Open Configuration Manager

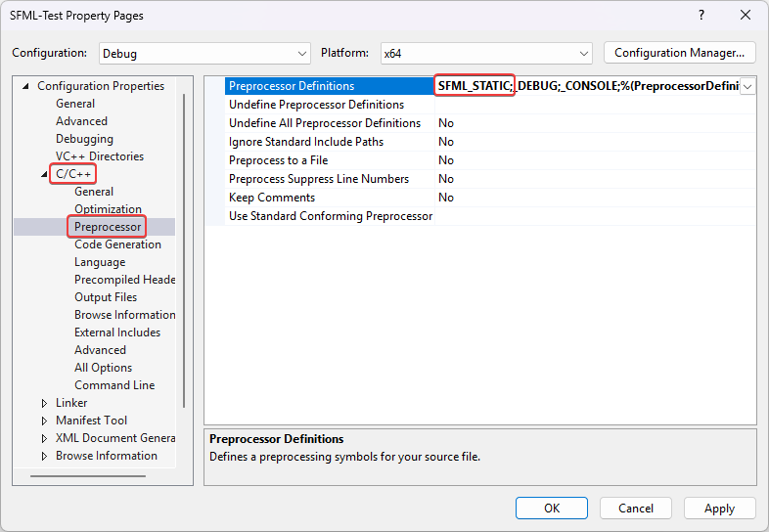click(679, 53)
